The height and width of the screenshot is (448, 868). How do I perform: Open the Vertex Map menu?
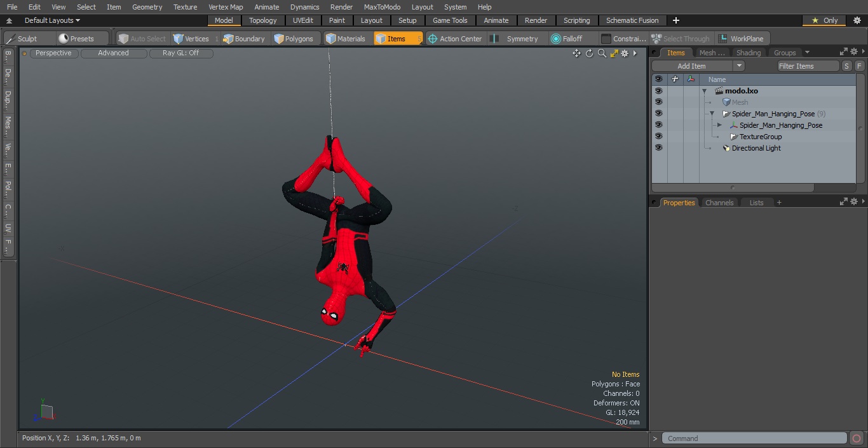[x=226, y=7]
